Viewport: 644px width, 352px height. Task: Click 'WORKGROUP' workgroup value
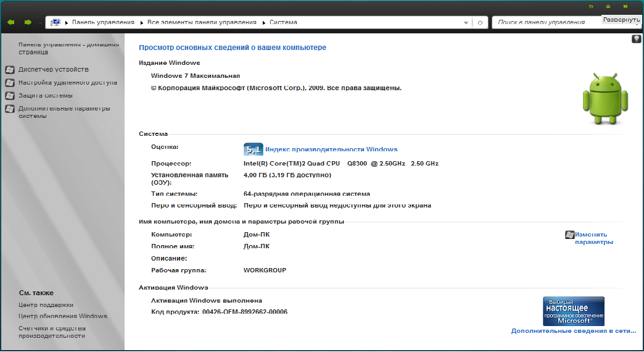265,270
